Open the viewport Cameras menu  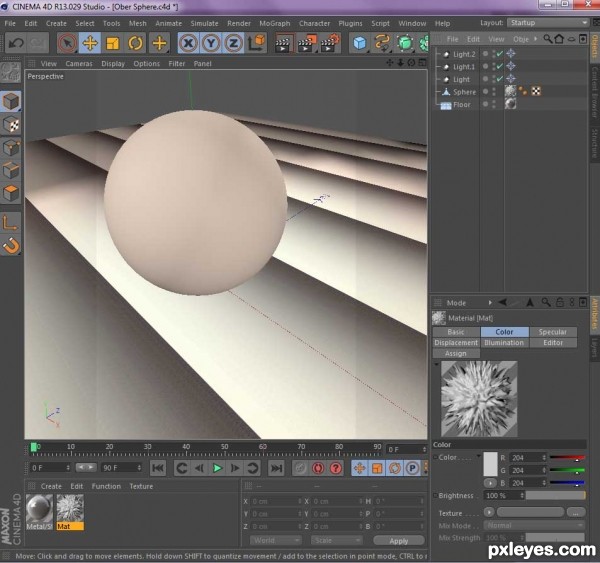click(79, 64)
